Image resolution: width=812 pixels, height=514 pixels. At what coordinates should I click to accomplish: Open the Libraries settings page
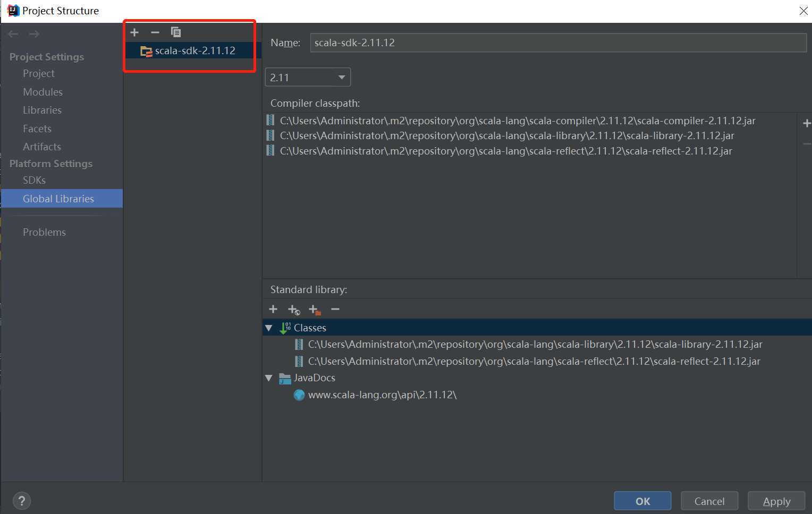pyautogui.click(x=42, y=110)
